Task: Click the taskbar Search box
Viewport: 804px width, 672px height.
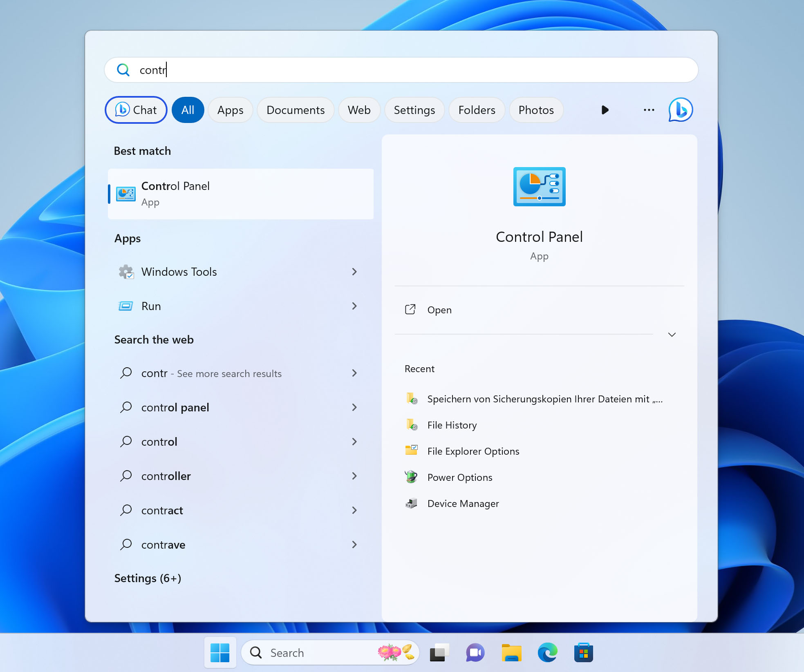Action: coord(330,652)
